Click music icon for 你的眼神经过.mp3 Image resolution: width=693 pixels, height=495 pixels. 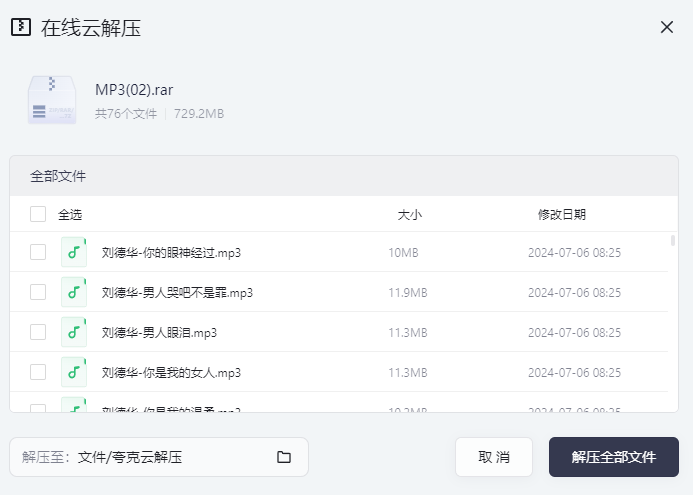coord(74,252)
